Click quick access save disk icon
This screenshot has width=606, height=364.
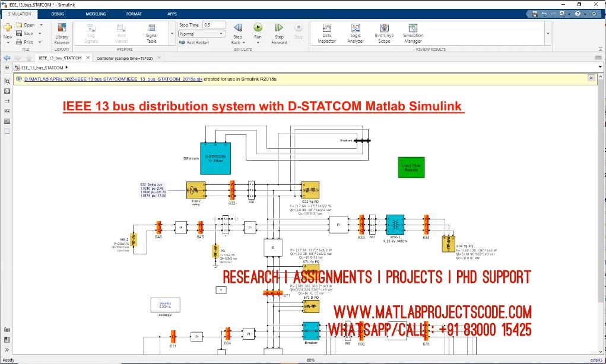[x=535, y=14]
